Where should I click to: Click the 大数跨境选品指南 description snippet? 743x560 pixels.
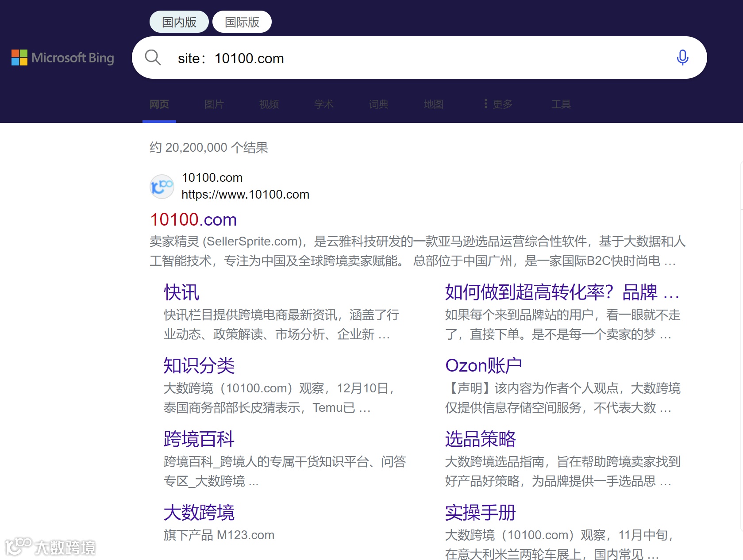coord(563,472)
